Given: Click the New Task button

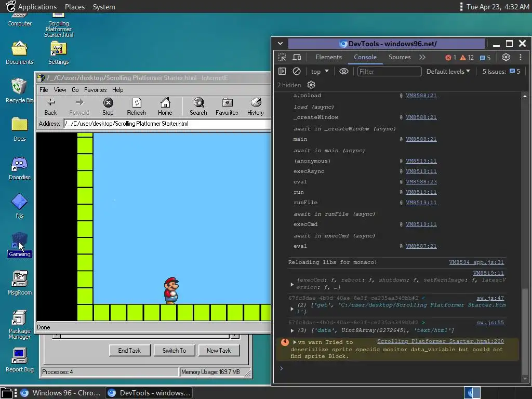Looking at the screenshot, I should tap(219, 351).
